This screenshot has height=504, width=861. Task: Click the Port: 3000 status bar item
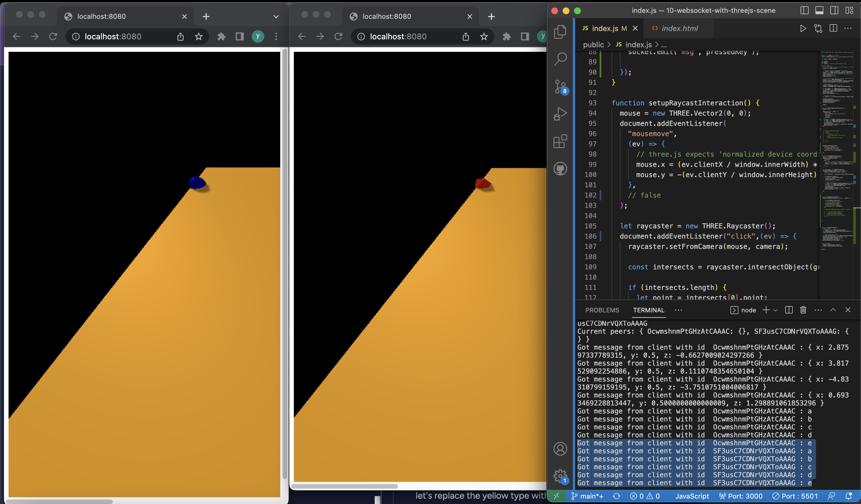point(740,496)
